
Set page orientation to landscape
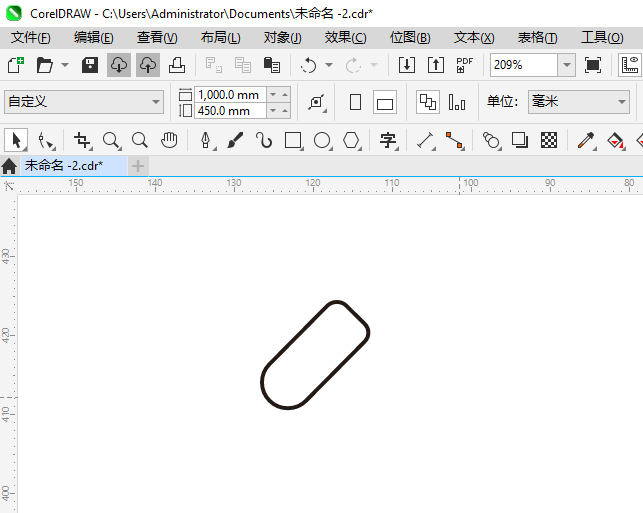click(x=385, y=102)
